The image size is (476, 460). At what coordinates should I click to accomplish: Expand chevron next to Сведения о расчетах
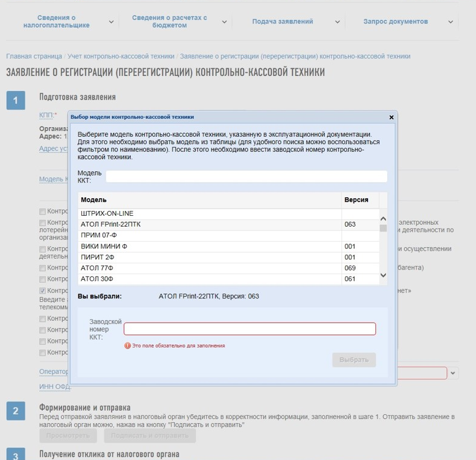tap(224, 22)
